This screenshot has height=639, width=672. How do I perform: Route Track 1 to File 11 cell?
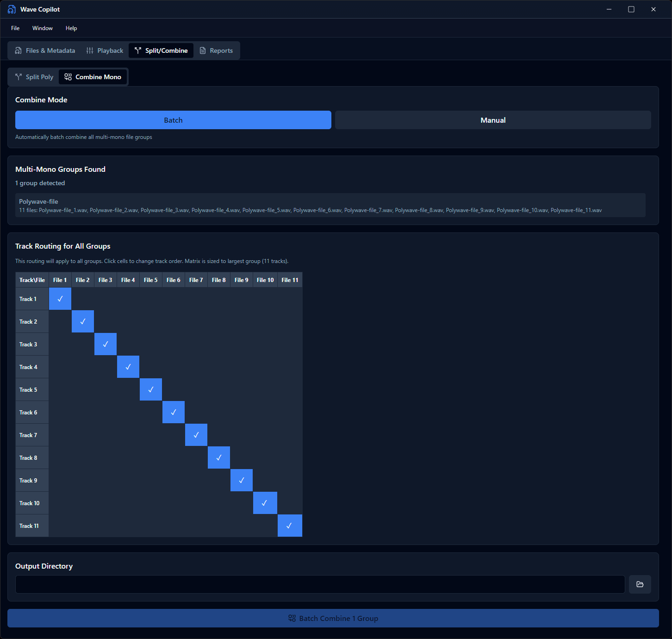pyautogui.click(x=290, y=299)
